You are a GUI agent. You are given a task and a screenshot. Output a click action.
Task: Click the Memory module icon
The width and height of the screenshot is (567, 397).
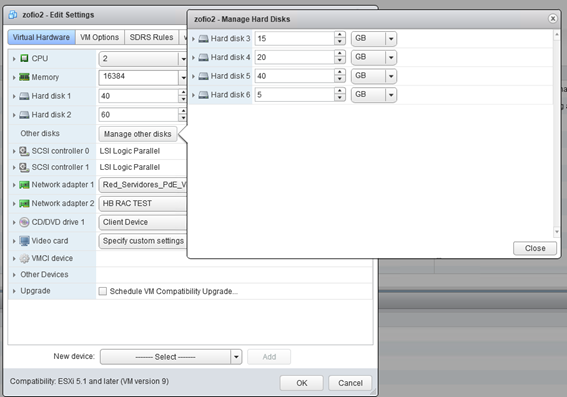coord(24,77)
